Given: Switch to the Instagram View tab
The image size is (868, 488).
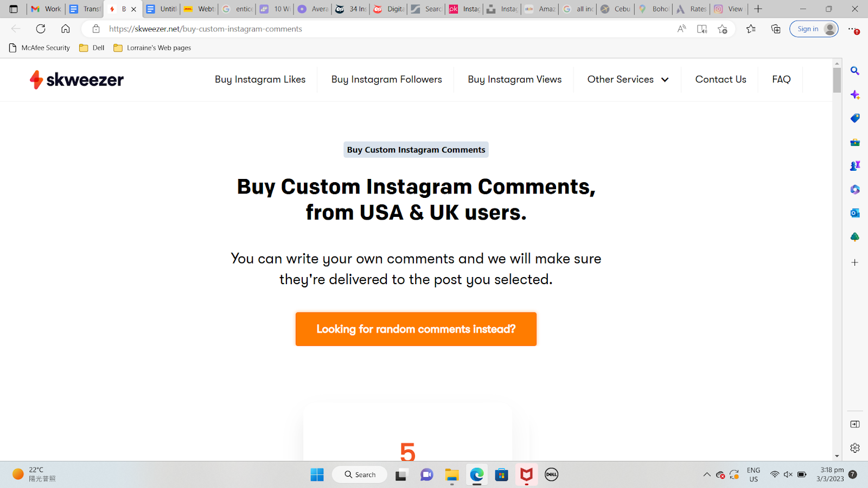Looking at the screenshot, I should pyautogui.click(x=729, y=9).
